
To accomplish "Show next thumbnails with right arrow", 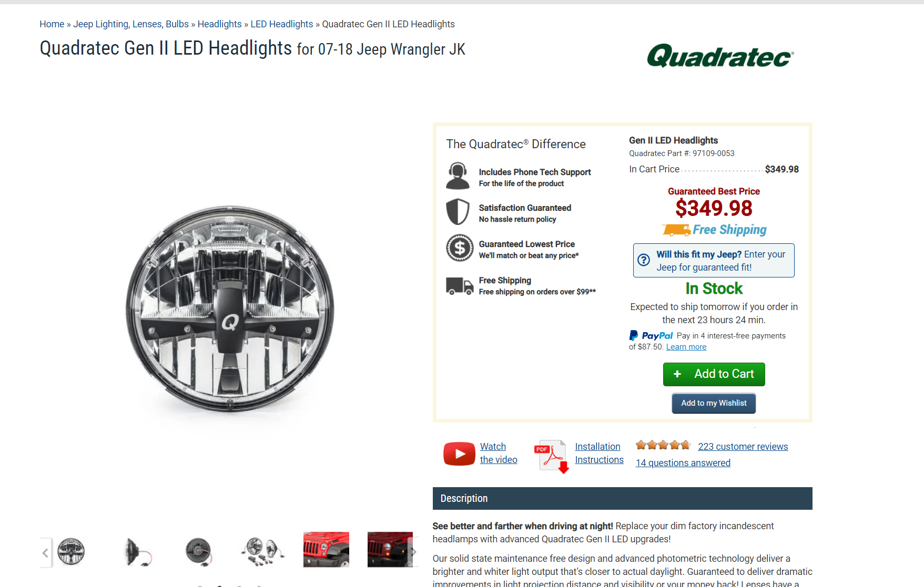I will pos(413,552).
